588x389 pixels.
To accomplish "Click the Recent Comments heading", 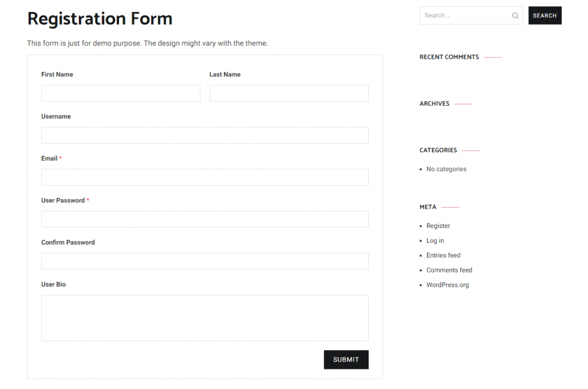I will [x=449, y=57].
